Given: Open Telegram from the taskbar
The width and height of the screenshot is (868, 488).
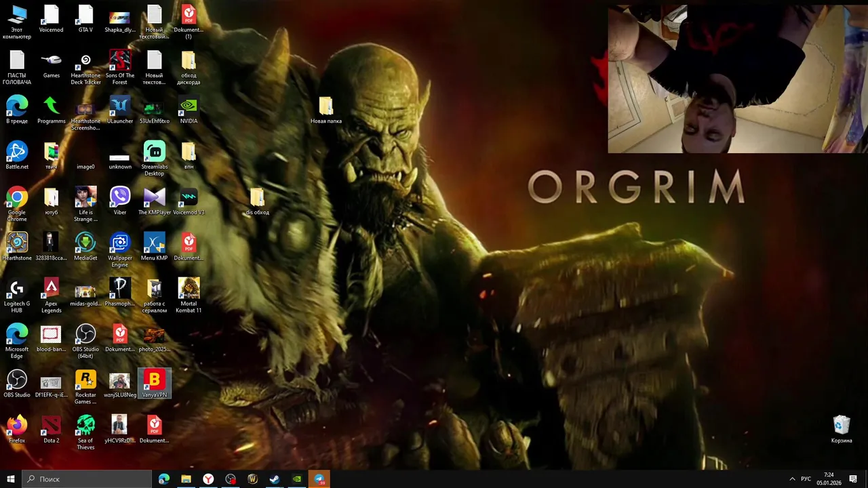Looking at the screenshot, I should (319, 479).
